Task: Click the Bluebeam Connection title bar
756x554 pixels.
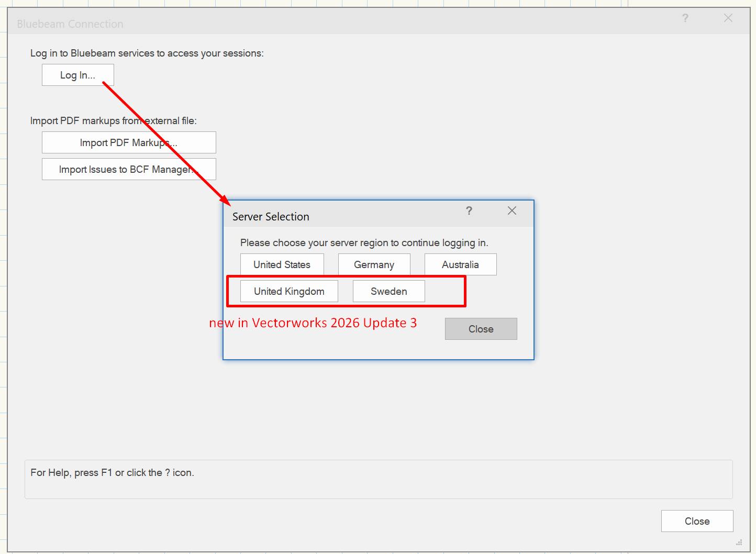Action: (x=366, y=24)
